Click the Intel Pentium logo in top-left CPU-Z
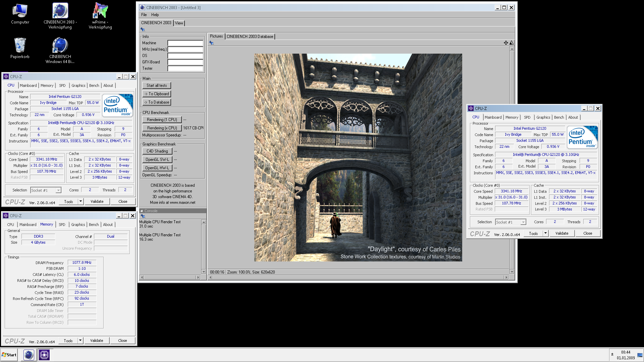 tap(117, 105)
